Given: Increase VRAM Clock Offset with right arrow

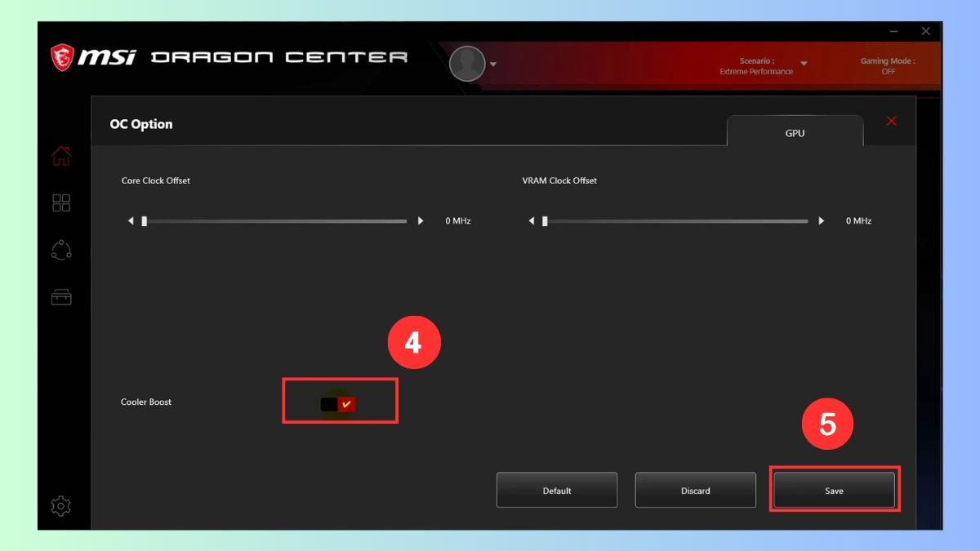Looking at the screenshot, I should 822,221.
